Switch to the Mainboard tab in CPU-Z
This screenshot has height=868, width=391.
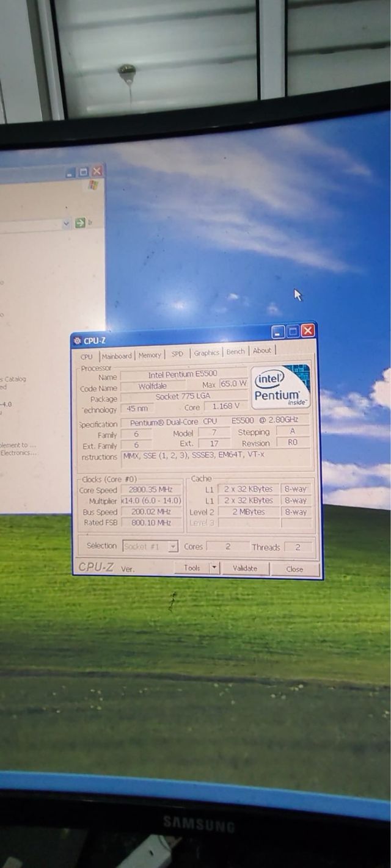[x=116, y=356]
